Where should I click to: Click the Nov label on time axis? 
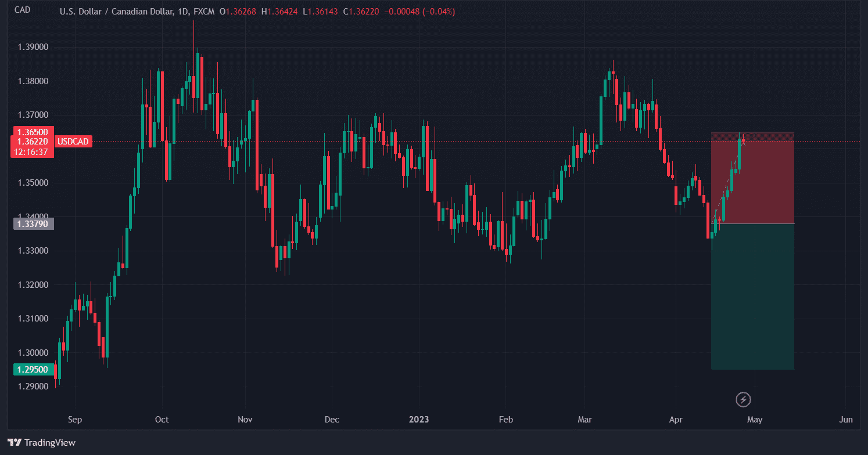[x=245, y=420]
